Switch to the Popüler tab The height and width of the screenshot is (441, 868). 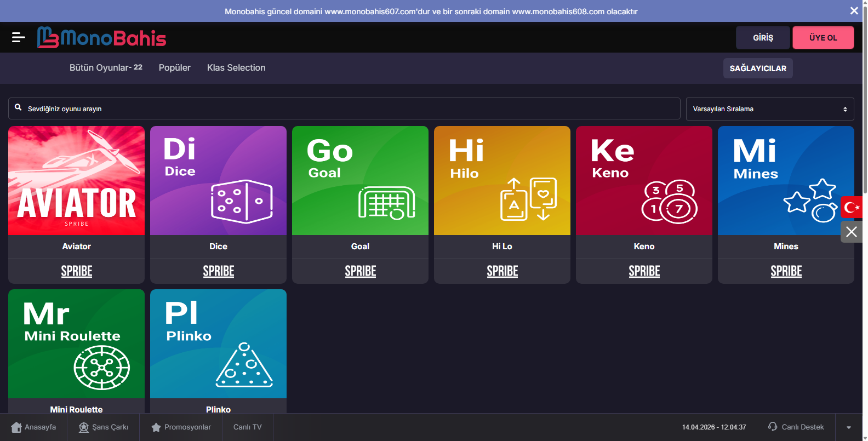pyautogui.click(x=175, y=68)
